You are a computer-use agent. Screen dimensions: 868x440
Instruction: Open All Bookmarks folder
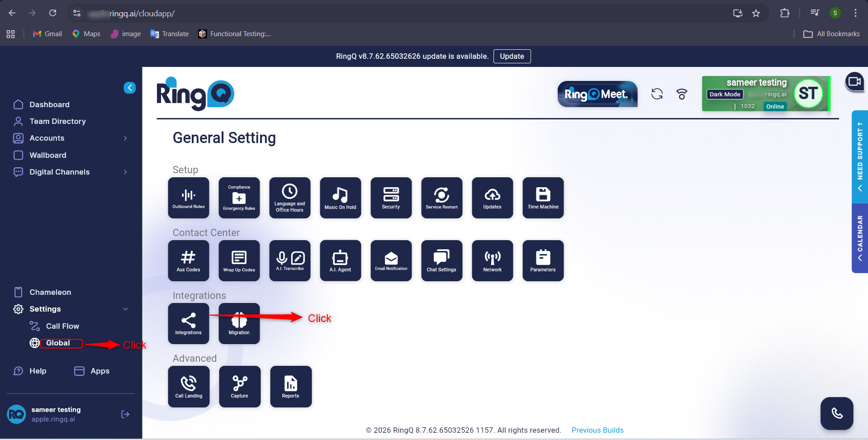[x=831, y=34]
